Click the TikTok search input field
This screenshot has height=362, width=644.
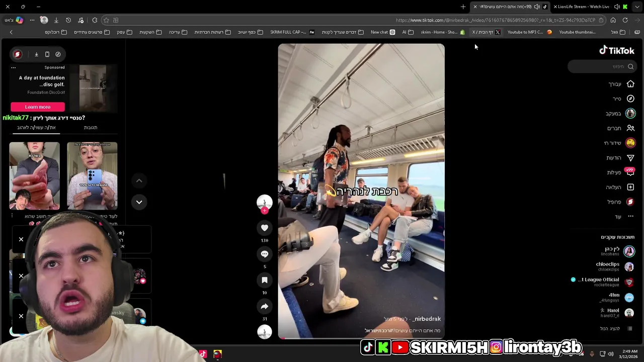coord(601,66)
